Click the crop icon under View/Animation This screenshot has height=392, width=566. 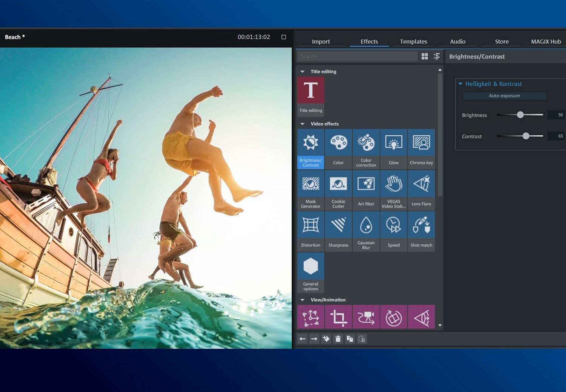click(338, 317)
